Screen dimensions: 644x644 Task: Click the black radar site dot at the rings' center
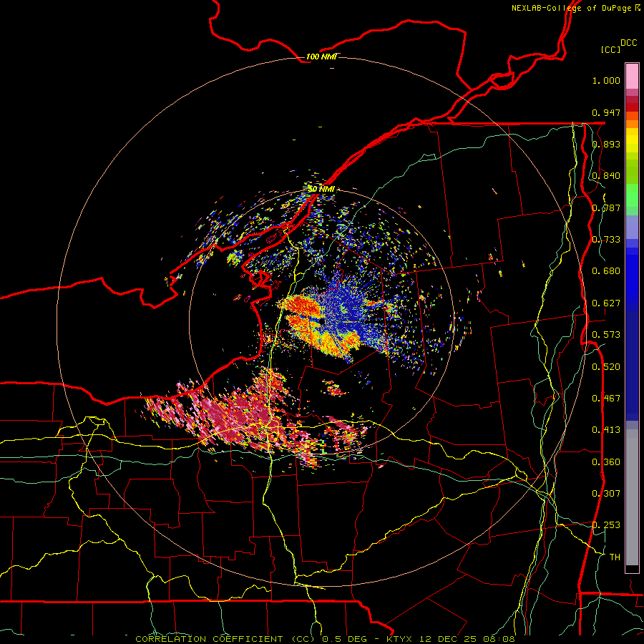[323, 321]
